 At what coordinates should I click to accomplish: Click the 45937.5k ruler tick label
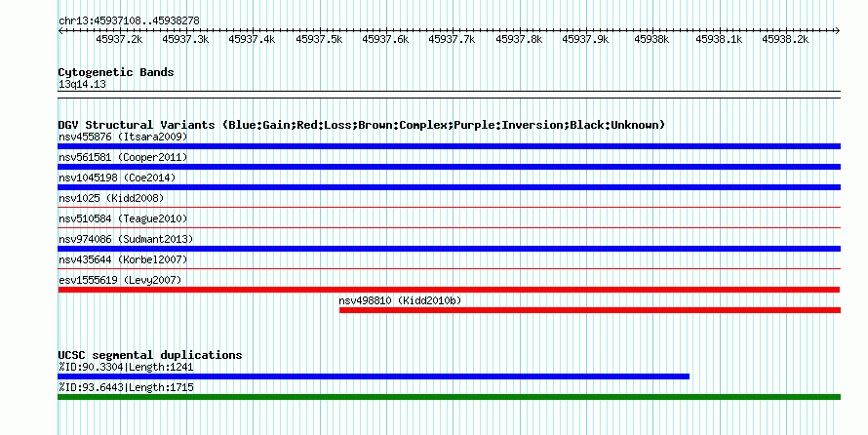[319, 39]
